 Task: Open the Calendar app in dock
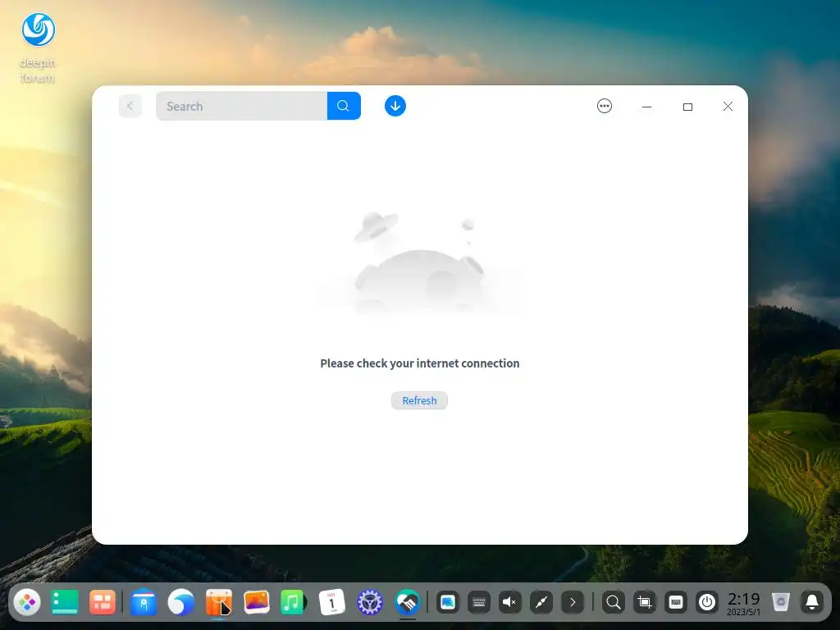pyautogui.click(x=332, y=603)
